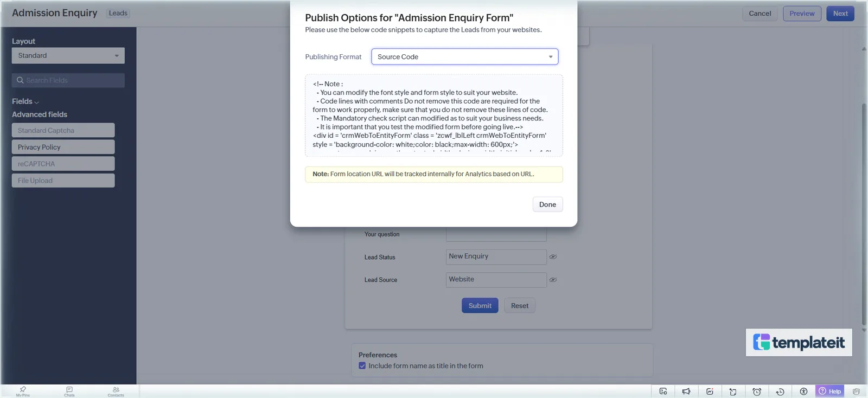Click the Lead Source Website field
868x398 pixels.
tap(496, 280)
